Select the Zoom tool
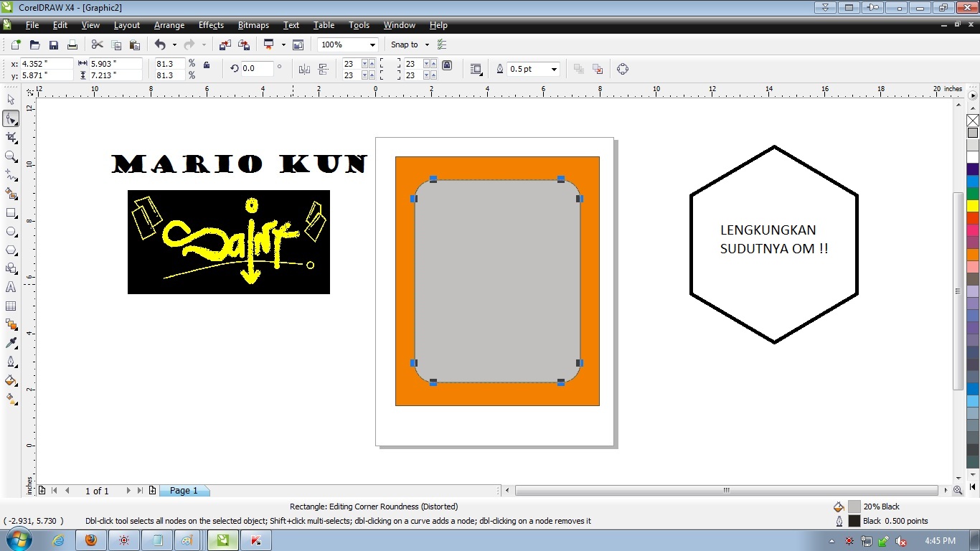The height and width of the screenshot is (551, 980). pos(11,156)
